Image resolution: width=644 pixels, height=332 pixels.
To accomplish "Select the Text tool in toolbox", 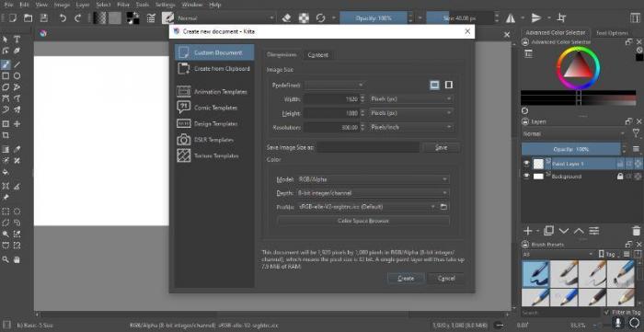I will pyautogui.click(x=17, y=39).
